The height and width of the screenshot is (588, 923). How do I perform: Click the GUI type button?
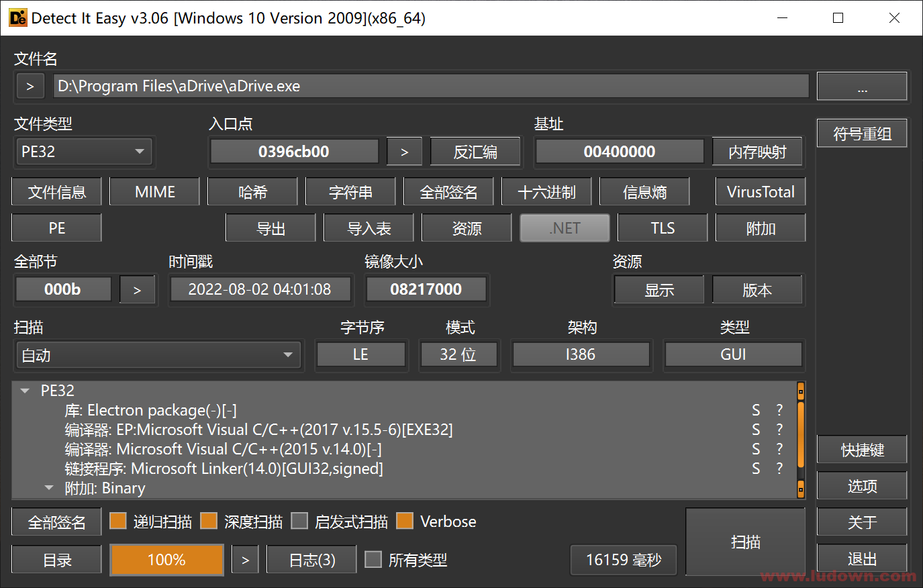pyautogui.click(x=734, y=354)
